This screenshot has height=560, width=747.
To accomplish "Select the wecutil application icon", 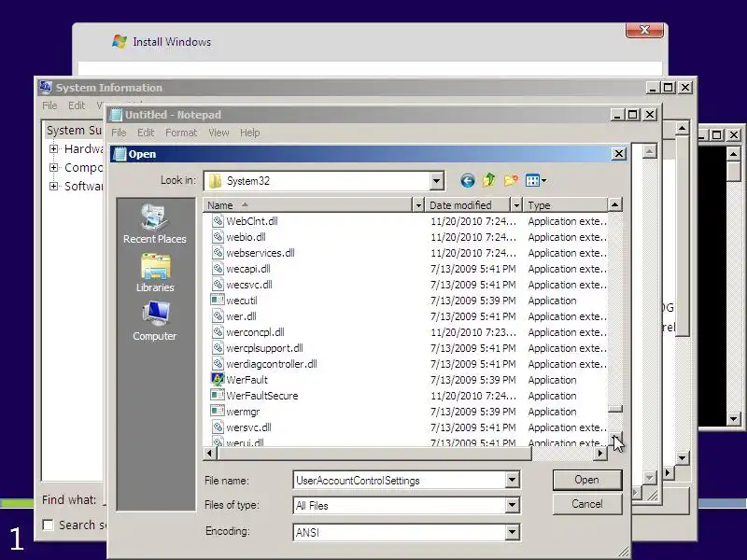I will [218, 300].
